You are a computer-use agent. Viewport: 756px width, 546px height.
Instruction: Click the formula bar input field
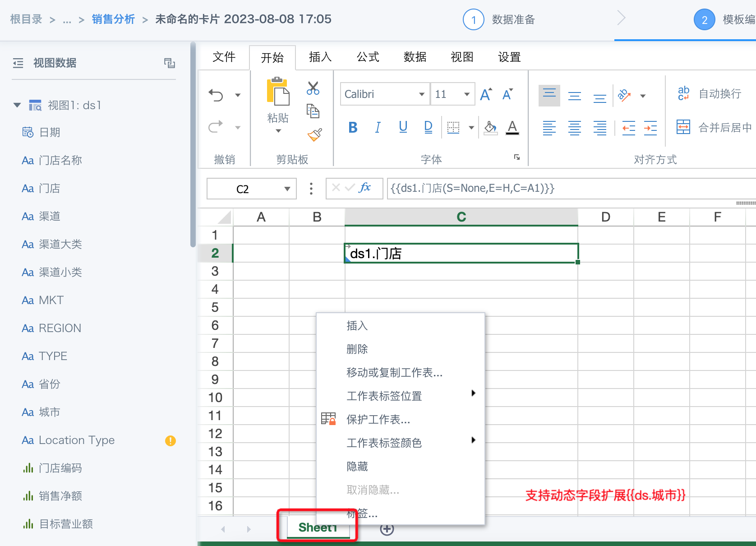click(568, 188)
